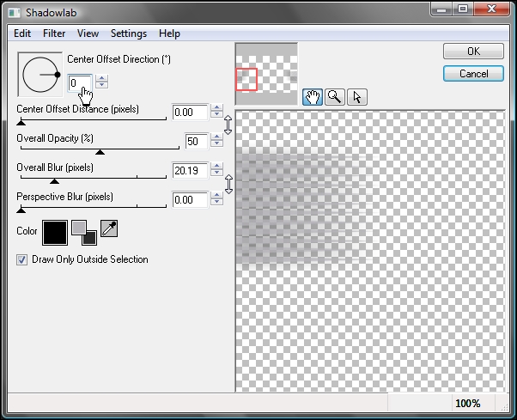Open the Help menu
The image size is (517, 420).
coord(169,33)
